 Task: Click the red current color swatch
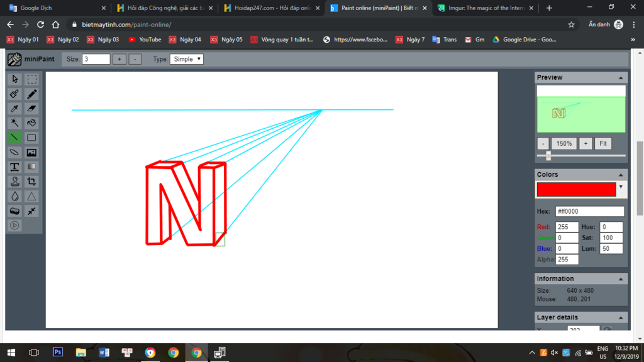[x=576, y=190]
